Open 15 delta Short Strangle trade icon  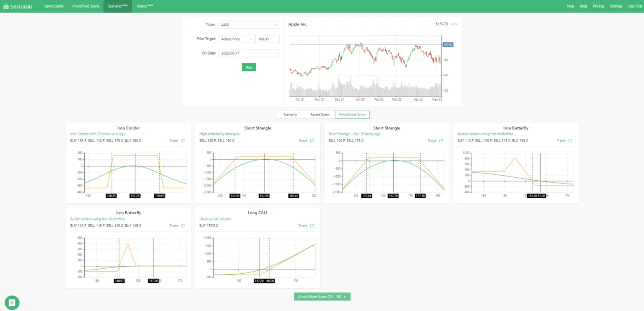(x=441, y=141)
